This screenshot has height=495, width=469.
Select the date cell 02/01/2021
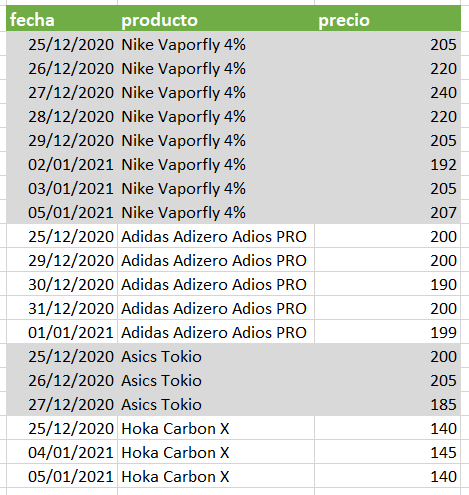tap(62, 165)
